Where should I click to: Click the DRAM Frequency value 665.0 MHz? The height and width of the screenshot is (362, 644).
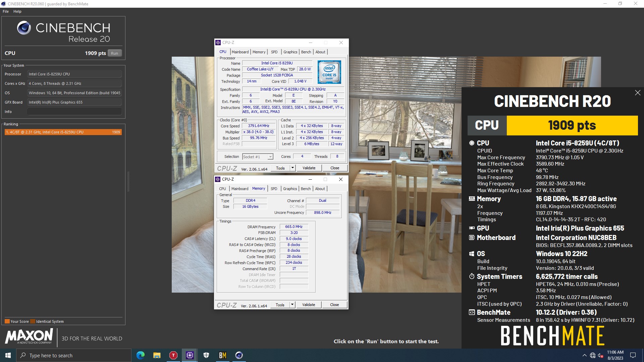294,227
